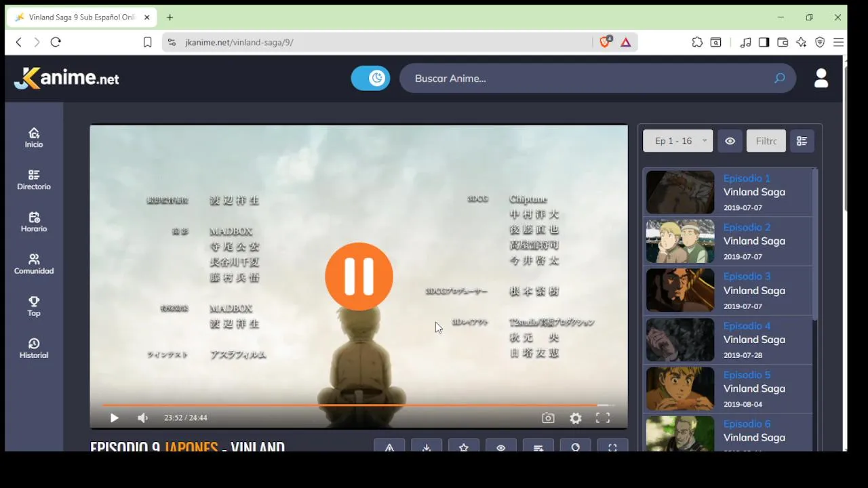The image size is (868, 488).
Task: Click the browser back arrow
Action: coord(18,42)
